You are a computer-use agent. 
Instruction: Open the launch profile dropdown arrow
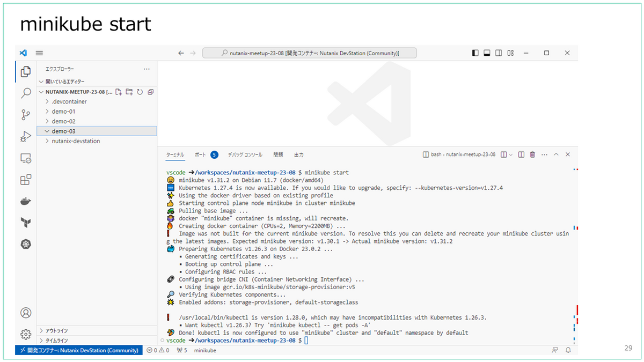[x=511, y=154]
